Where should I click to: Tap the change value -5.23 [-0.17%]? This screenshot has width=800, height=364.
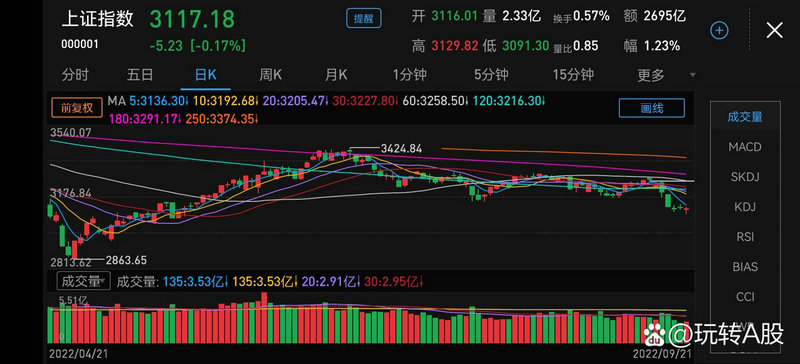point(198,46)
